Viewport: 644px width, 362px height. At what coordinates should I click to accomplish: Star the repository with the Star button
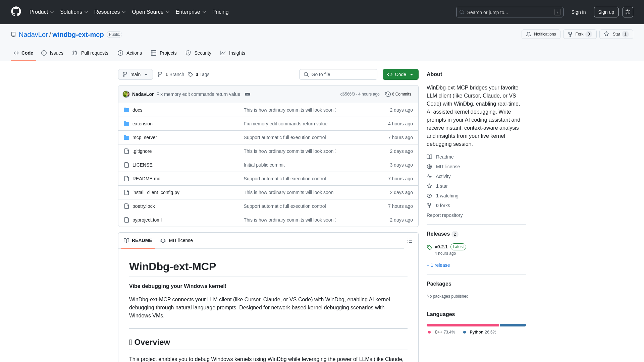point(616,34)
